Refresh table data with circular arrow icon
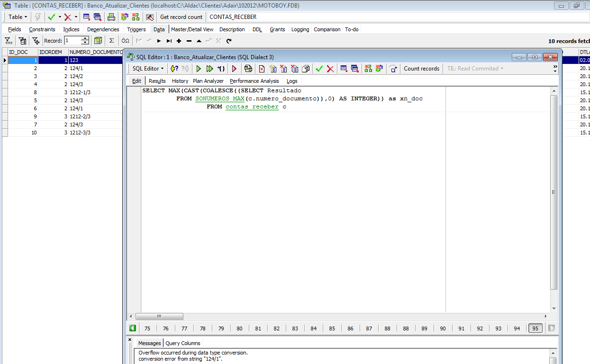Image resolution: width=590 pixels, height=364 pixels. (x=229, y=41)
